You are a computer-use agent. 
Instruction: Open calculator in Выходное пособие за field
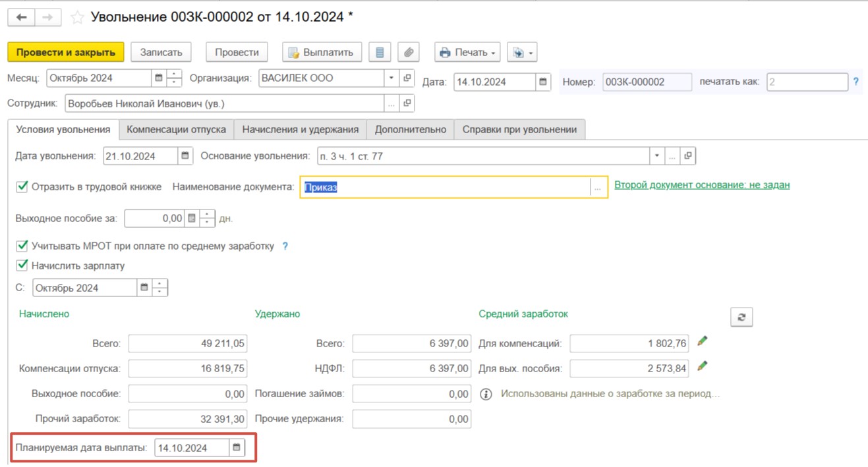pos(191,218)
